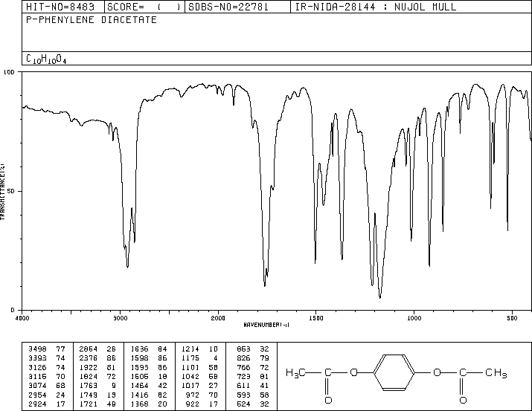The image size is (532, 411).
Task: Click the 4000 tick label on the x-axis
Action: [x=22, y=318]
